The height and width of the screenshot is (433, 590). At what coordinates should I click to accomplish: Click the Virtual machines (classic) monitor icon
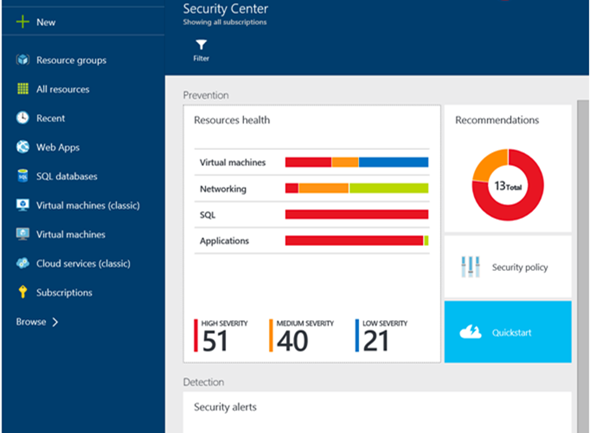click(x=23, y=205)
